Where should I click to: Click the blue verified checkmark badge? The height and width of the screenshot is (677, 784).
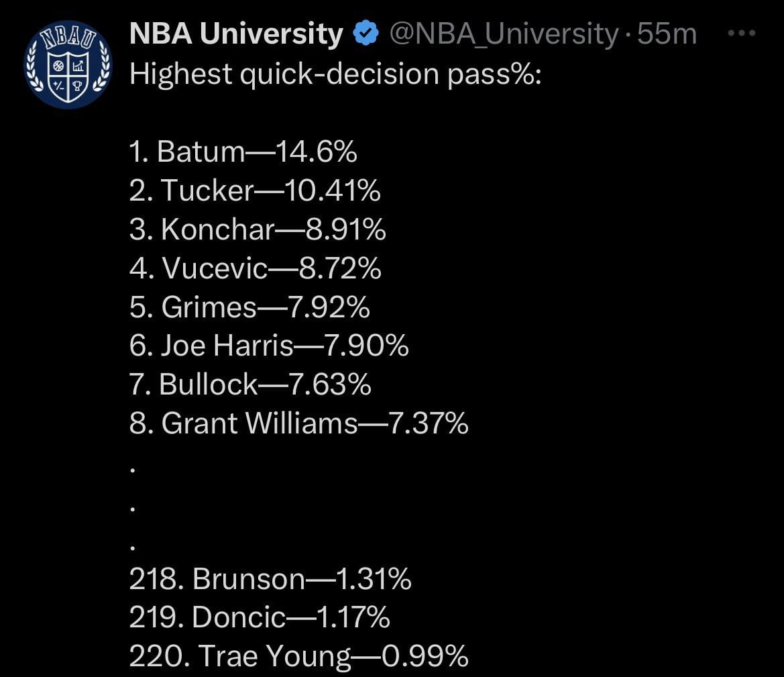366,34
